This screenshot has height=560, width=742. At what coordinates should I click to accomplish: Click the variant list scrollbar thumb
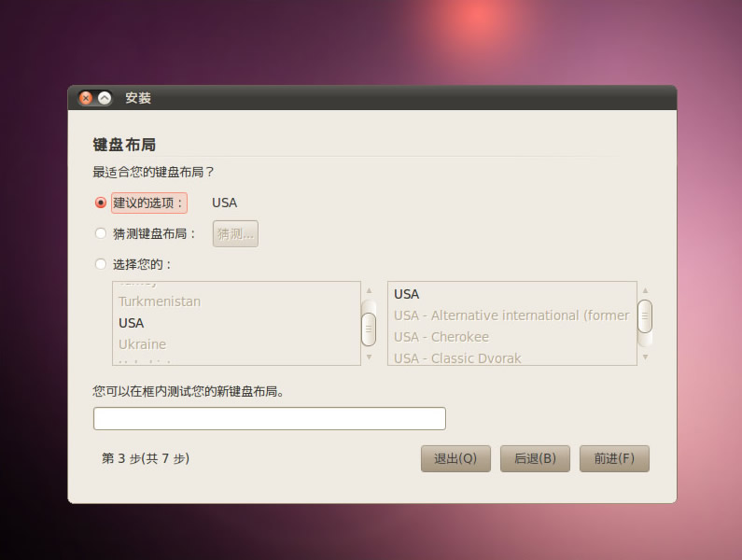645,316
